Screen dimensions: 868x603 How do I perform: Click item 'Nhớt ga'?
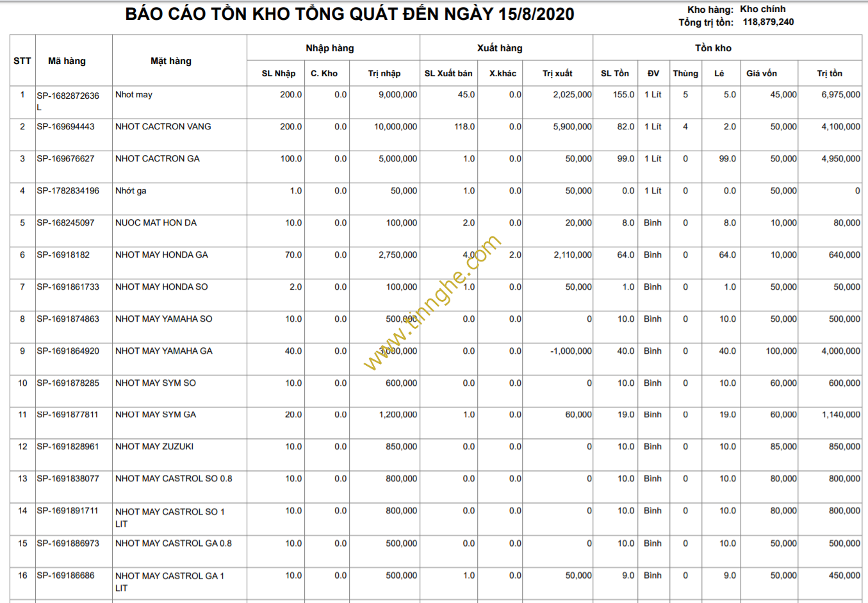coord(131,191)
